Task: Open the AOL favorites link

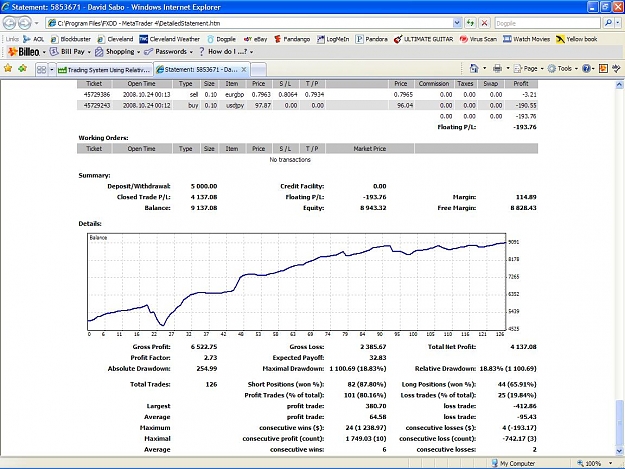Action: click(x=33, y=39)
